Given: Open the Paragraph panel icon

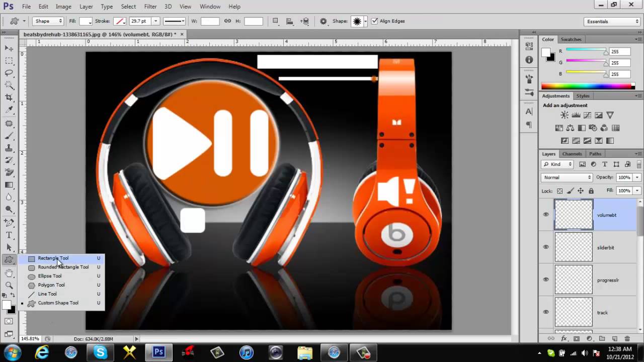Looking at the screenshot, I should tap(529, 125).
